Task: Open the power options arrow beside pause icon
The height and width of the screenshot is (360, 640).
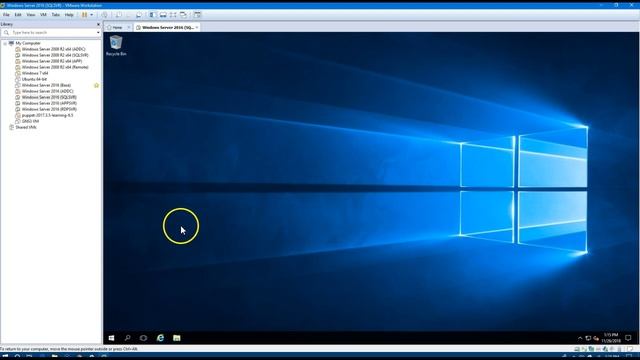Action: 91,15
